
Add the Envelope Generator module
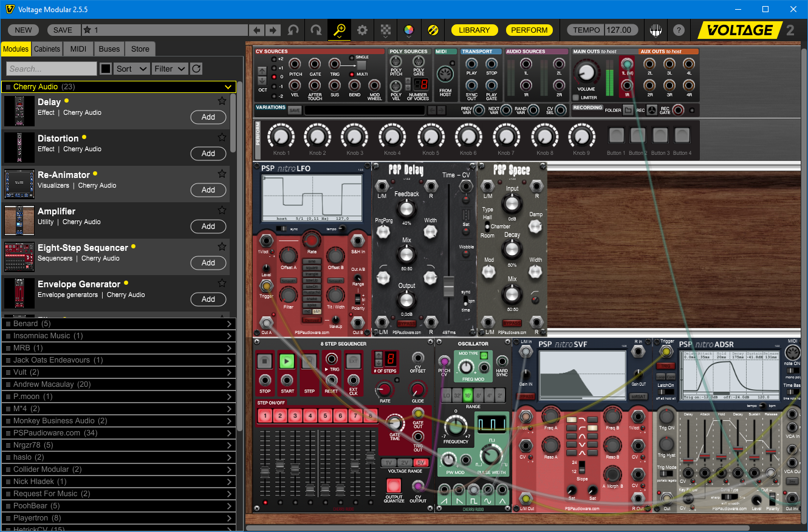click(208, 299)
